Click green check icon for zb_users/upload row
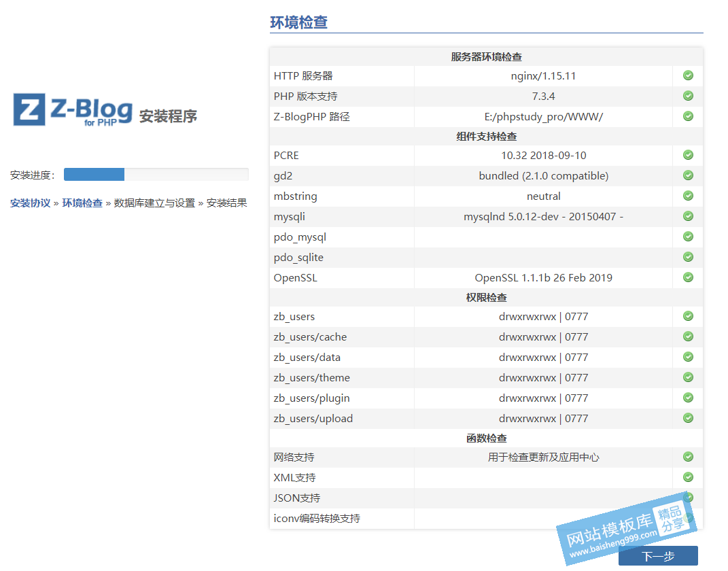 [x=688, y=418]
